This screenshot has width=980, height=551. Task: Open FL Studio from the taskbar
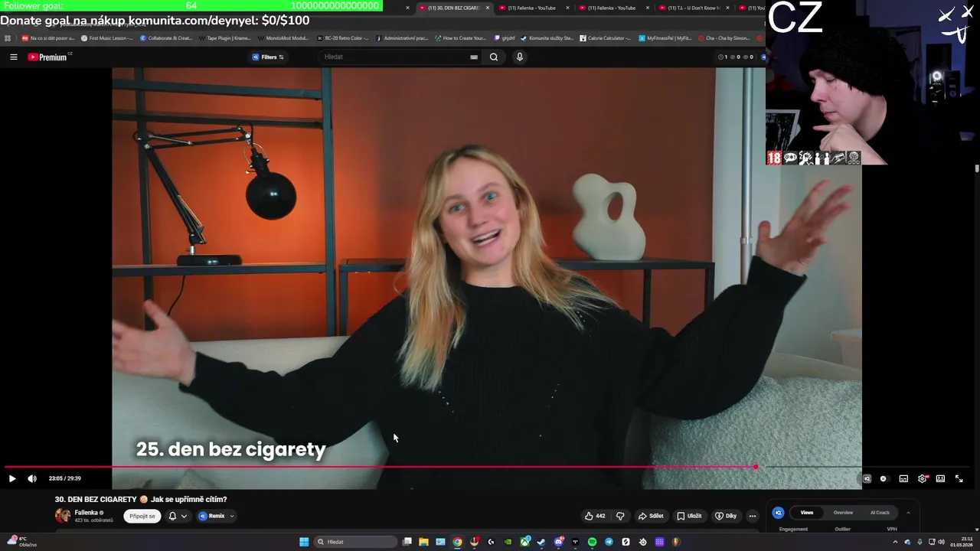point(676,542)
